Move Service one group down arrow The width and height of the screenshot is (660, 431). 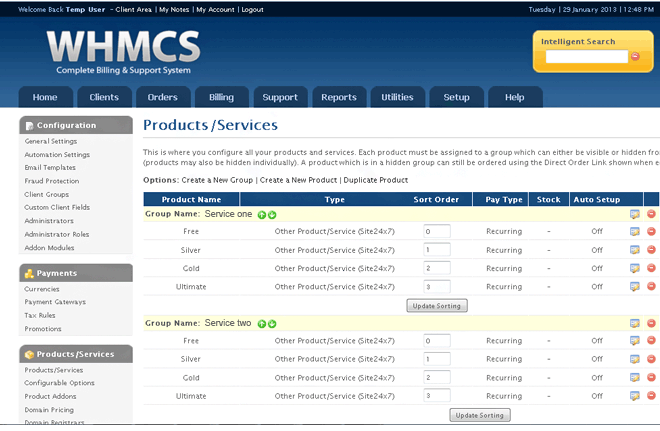click(x=272, y=215)
